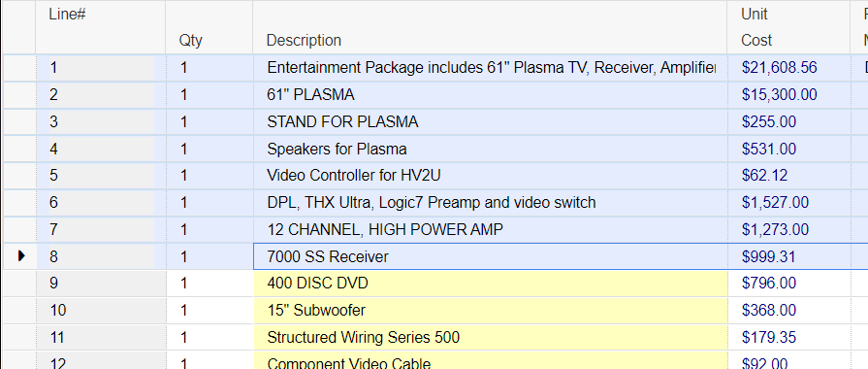Click the '12 CHANNEL, HIGH POWER AMP' cell
This screenshot has height=369, width=868.
click(x=490, y=229)
